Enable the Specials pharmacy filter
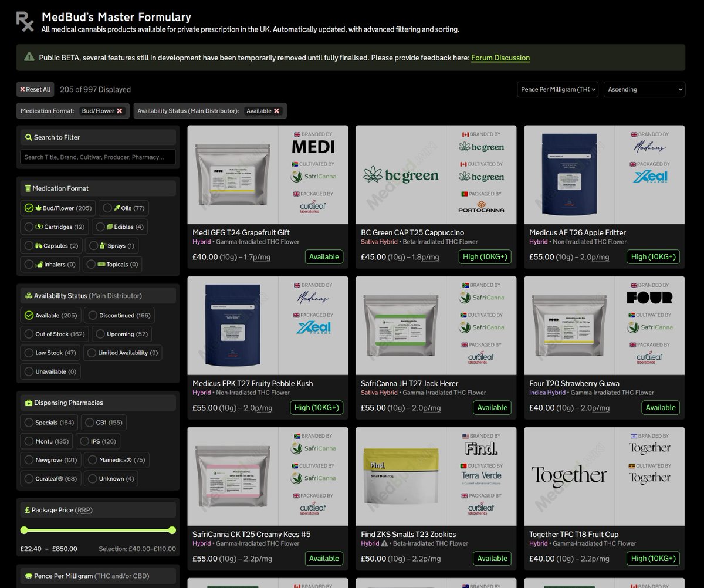Screen dimensions: 704x588 click(x=49, y=423)
